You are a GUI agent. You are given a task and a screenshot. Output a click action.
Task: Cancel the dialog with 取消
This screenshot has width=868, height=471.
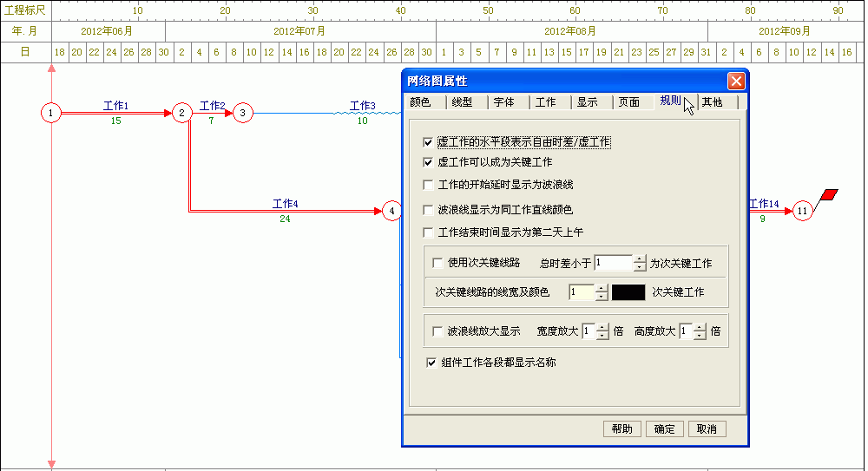tap(707, 429)
